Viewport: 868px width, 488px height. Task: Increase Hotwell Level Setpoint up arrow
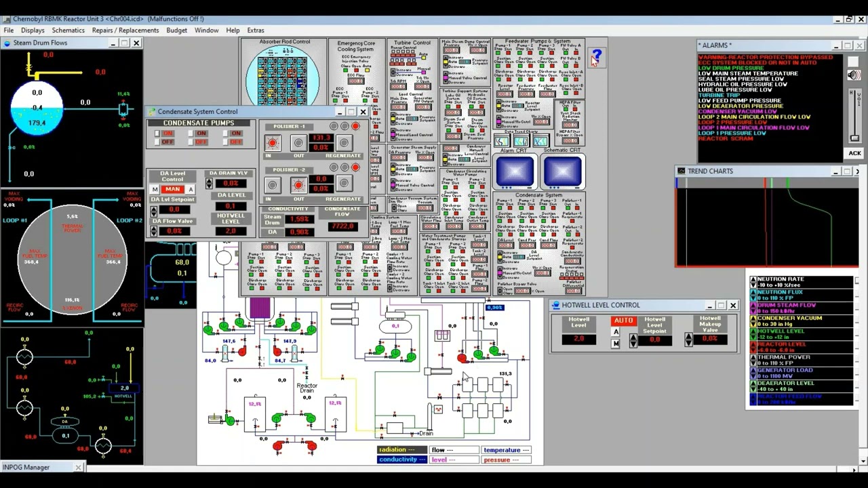633,336
